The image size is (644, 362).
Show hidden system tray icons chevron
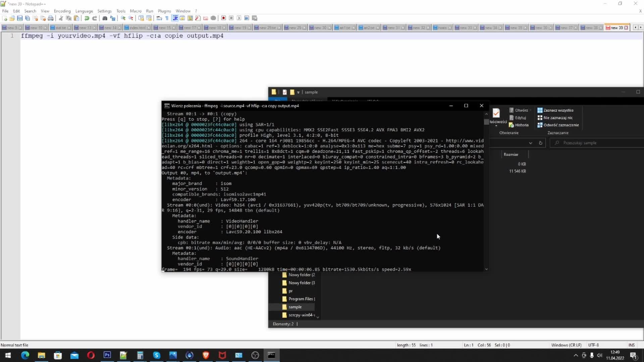coord(576,355)
